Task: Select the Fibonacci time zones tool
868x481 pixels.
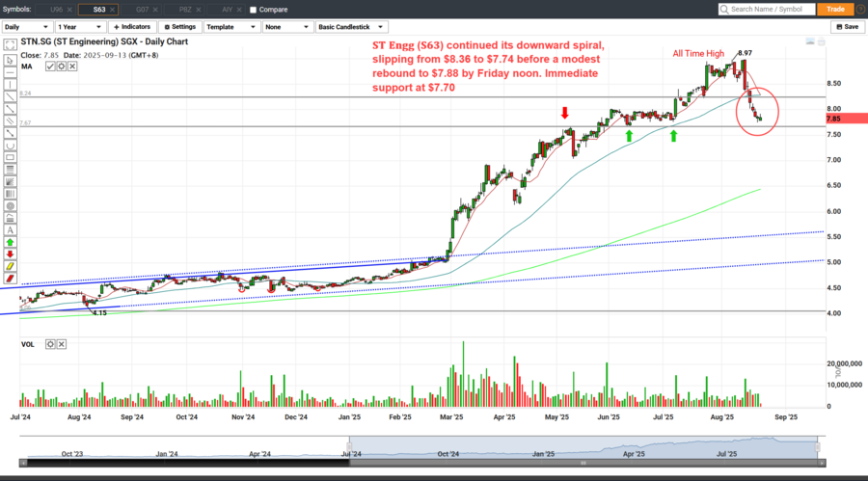Action: (10, 194)
